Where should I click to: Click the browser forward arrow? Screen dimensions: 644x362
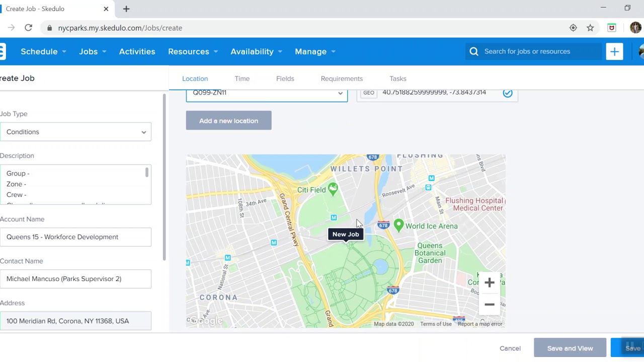coord(12,28)
